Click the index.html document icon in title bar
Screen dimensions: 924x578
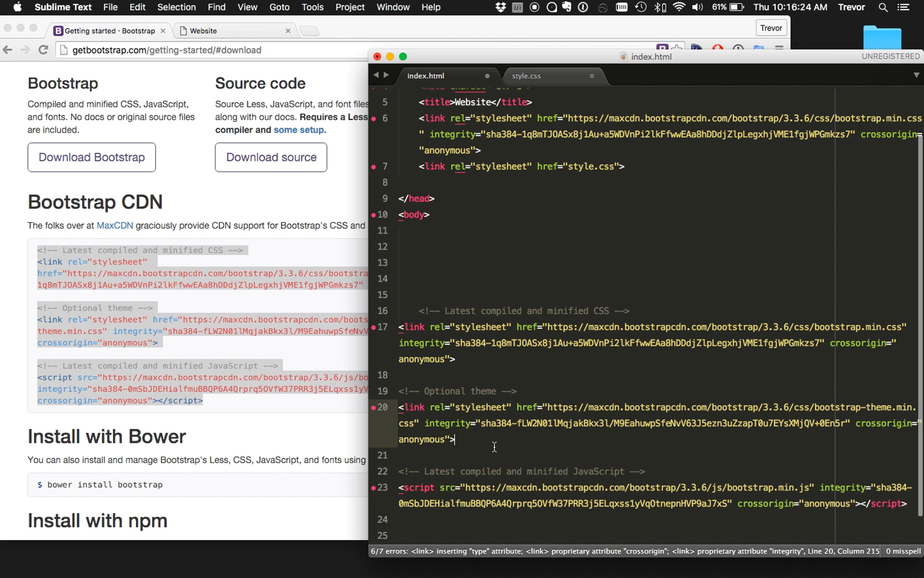(623, 57)
